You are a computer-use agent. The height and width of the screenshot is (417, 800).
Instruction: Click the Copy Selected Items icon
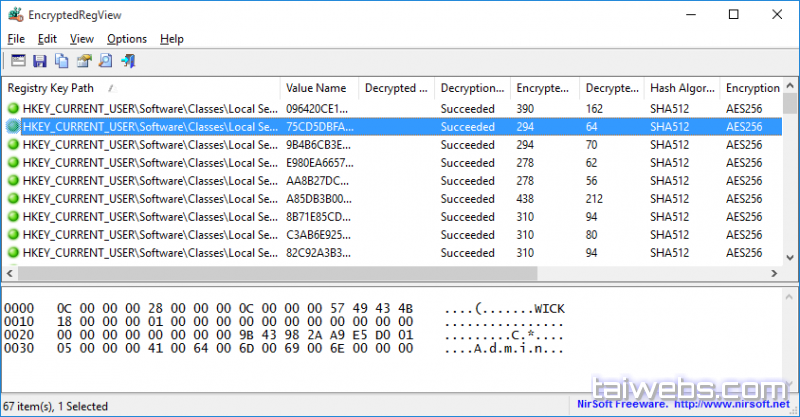click(62, 62)
